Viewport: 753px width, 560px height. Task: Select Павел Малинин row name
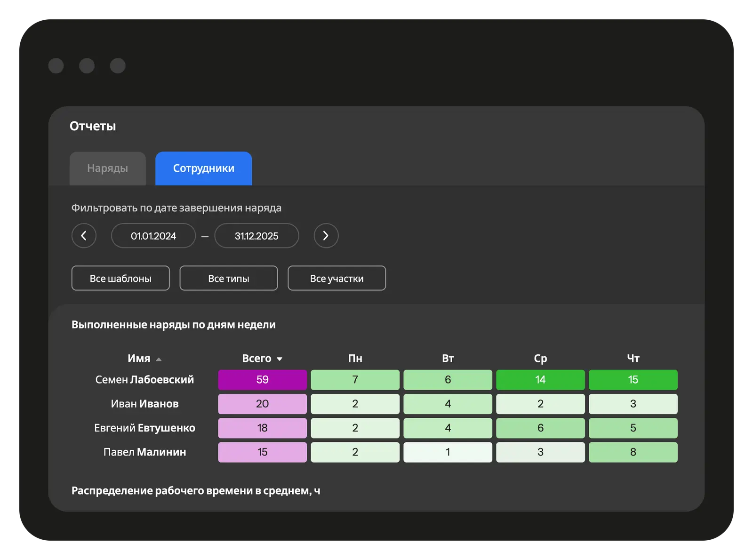(x=144, y=452)
